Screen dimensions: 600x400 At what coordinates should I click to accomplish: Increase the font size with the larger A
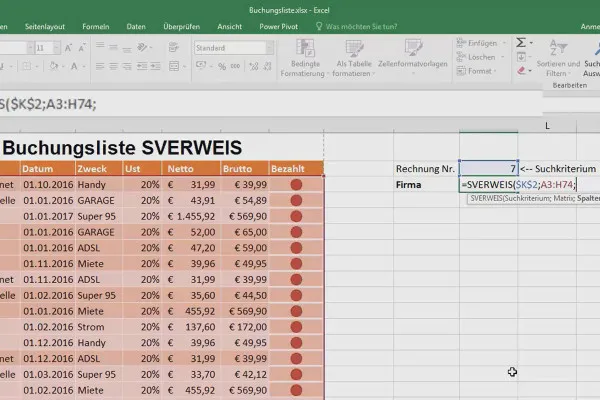(68, 48)
